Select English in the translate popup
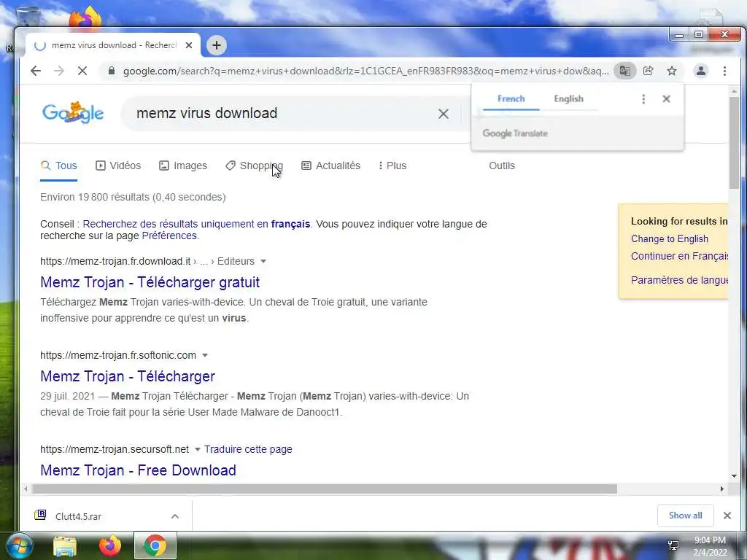Viewport: 747px width, 560px height. click(568, 98)
